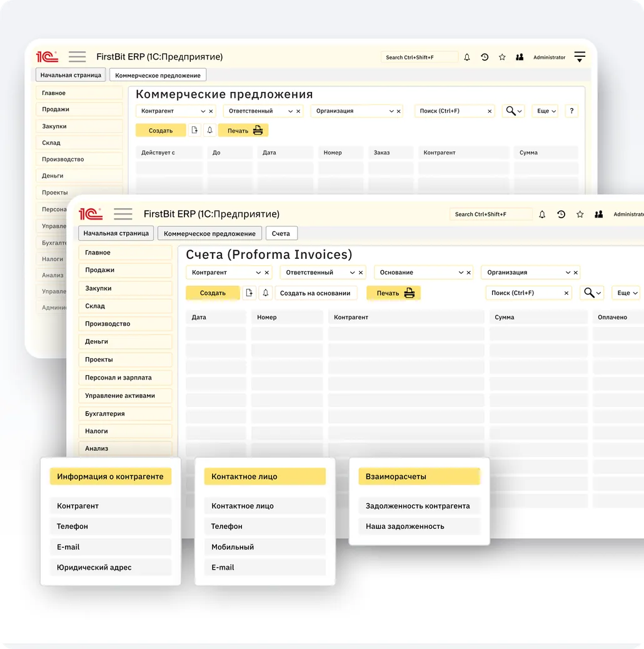Click the history icon in Счета window header
644x649 pixels.
click(561, 214)
